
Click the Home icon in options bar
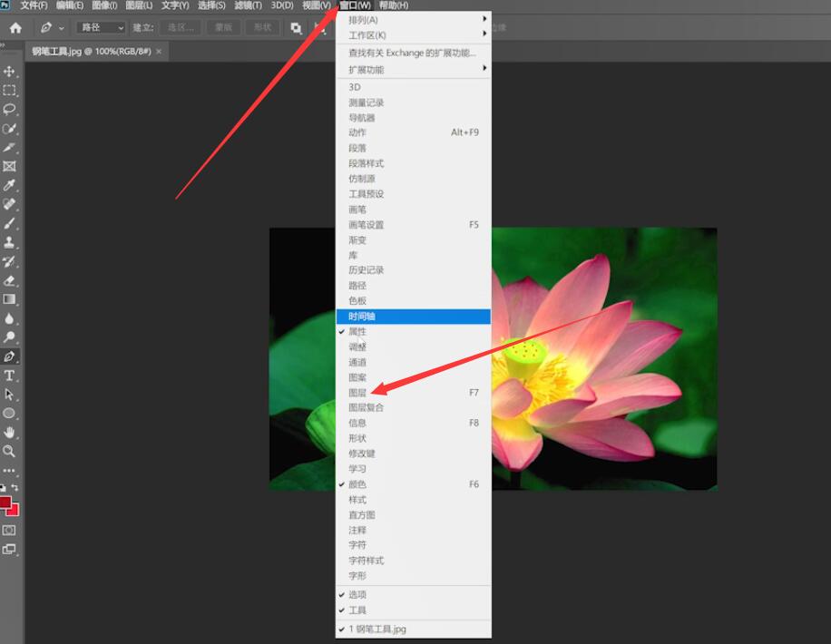[16, 27]
